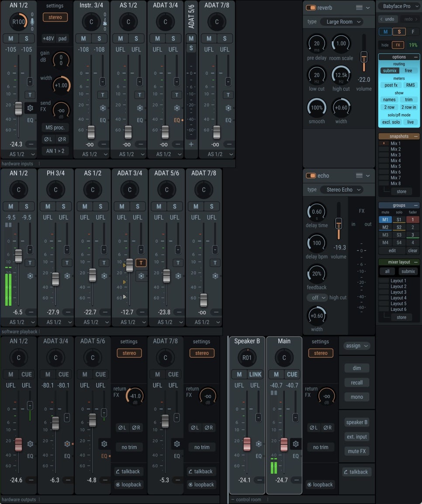Click the dim button
The width and height of the screenshot is (422, 504).
pos(357,368)
